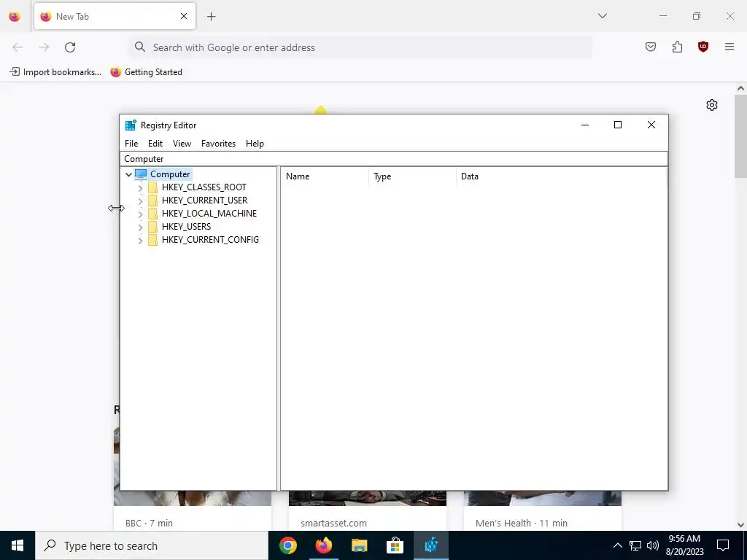Click Firefox forward arrow
This screenshot has width=747, height=560.
click(44, 47)
